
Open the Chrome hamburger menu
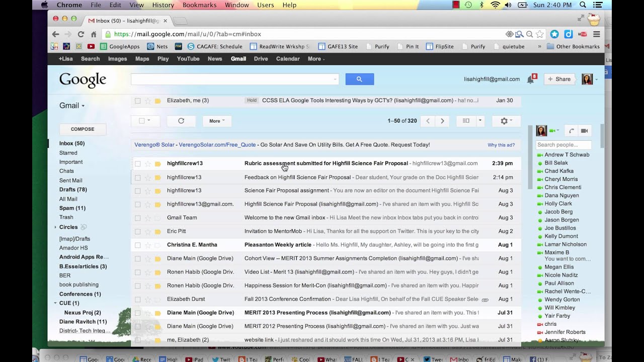pyautogui.click(x=597, y=34)
